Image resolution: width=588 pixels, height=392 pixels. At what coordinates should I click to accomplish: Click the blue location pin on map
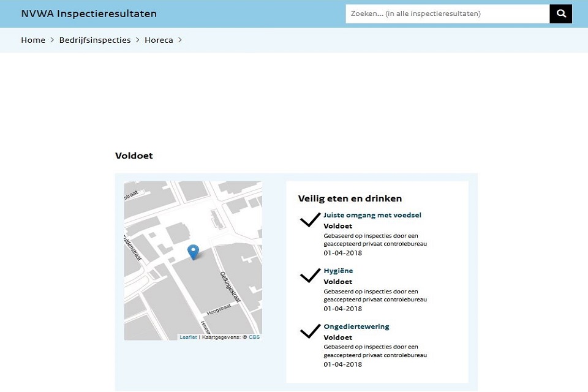[x=193, y=251]
